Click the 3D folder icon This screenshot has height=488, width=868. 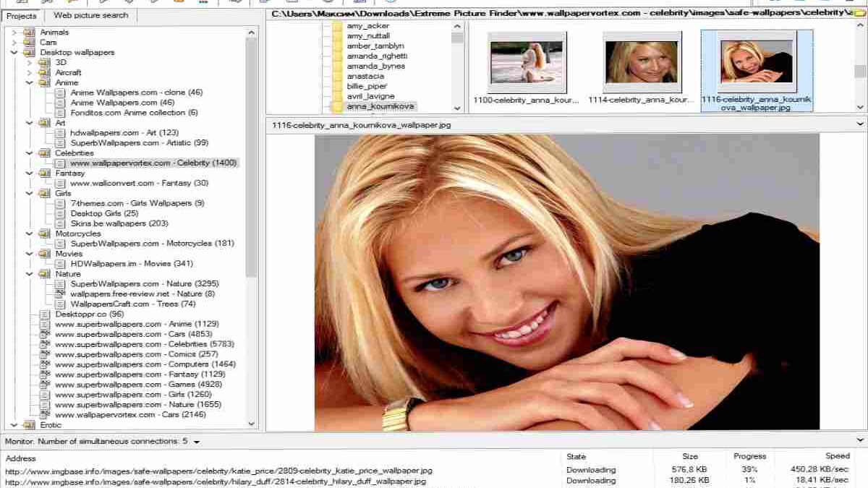[x=45, y=63]
